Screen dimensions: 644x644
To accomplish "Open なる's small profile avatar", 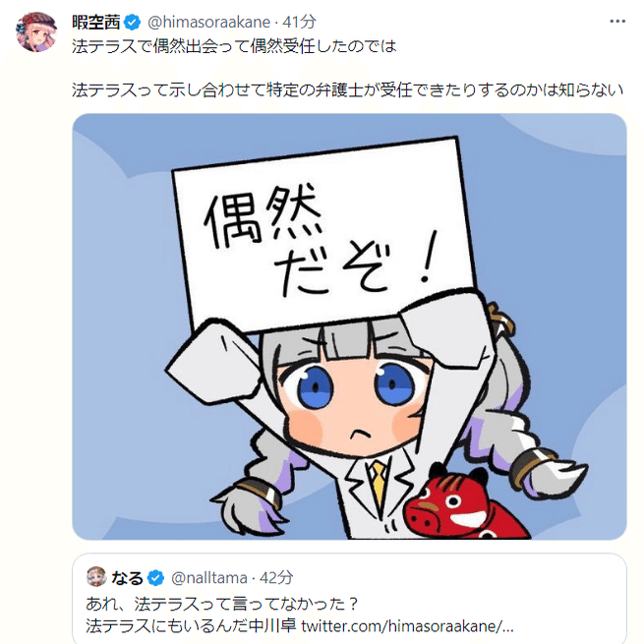I will click(x=96, y=576).
